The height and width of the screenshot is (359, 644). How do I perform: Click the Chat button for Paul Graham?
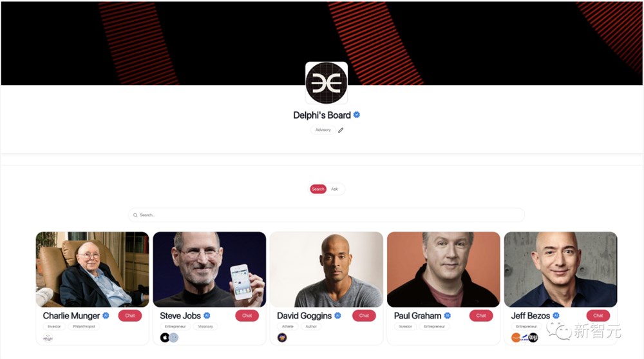click(x=481, y=315)
